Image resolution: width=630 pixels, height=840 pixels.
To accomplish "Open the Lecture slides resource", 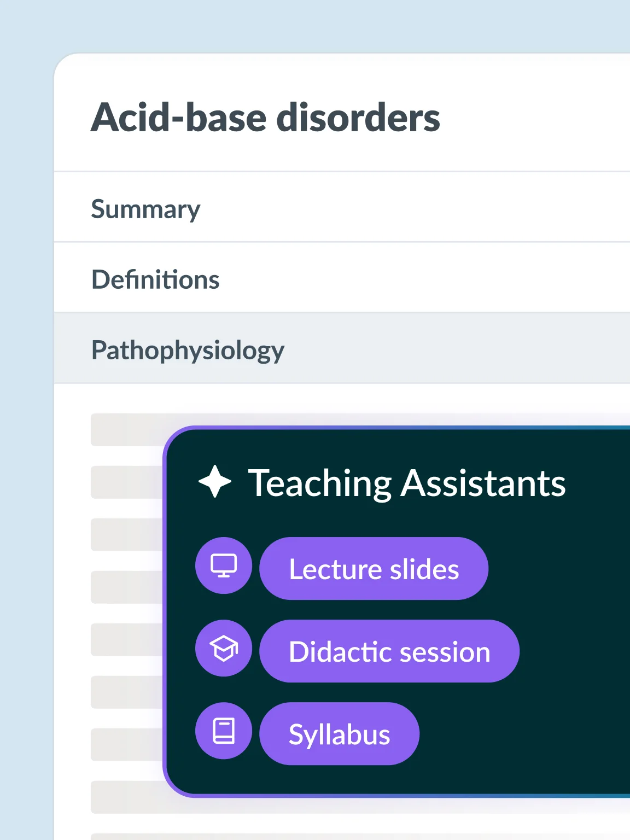I will click(374, 569).
